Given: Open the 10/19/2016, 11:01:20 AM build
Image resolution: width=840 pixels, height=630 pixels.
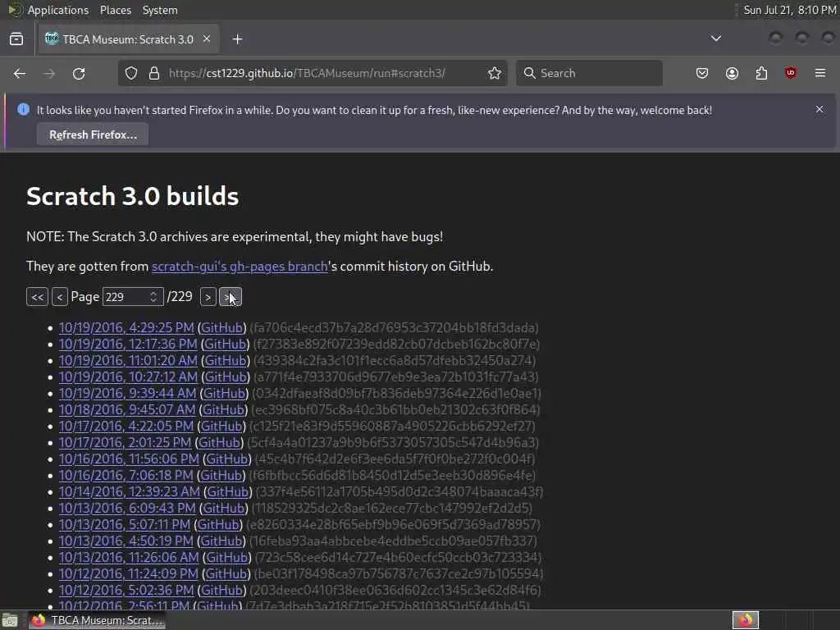Looking at the screenshot, I should pyautogui.click(x=128, y=361).
